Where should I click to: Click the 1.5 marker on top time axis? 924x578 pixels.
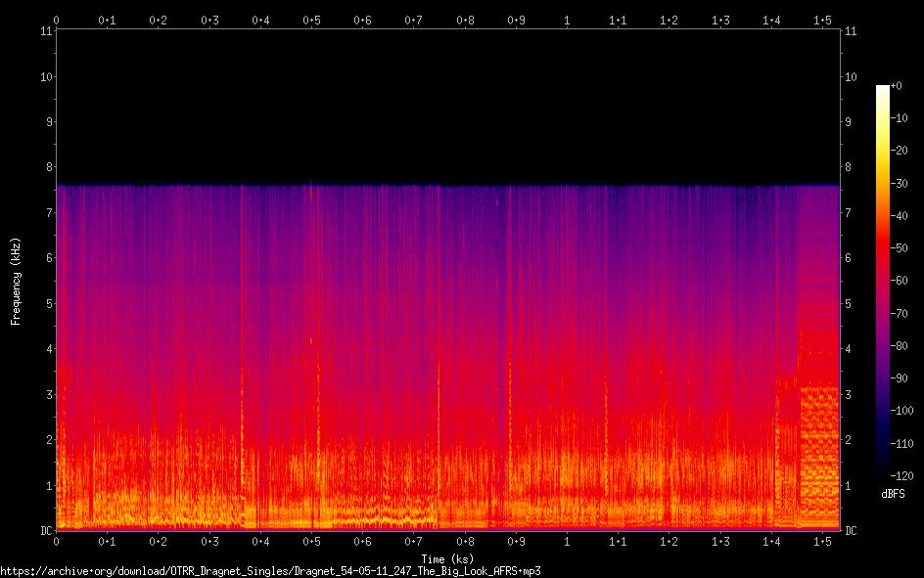(822, 20)
